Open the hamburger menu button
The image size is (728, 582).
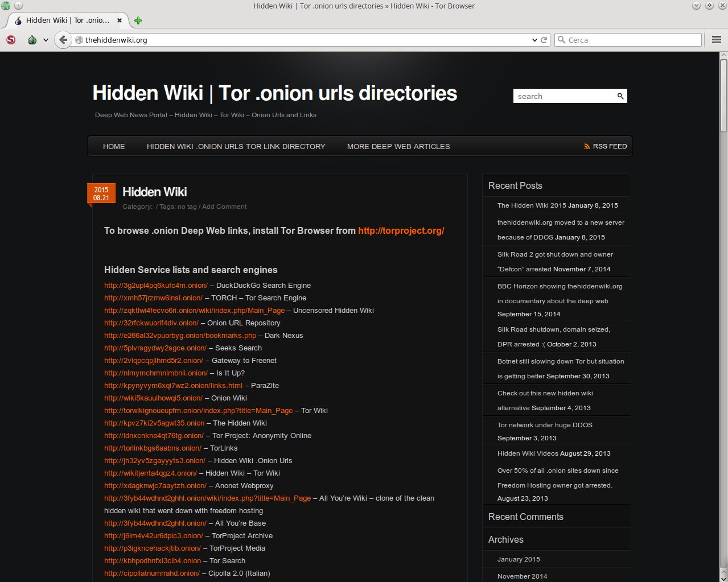717,40
